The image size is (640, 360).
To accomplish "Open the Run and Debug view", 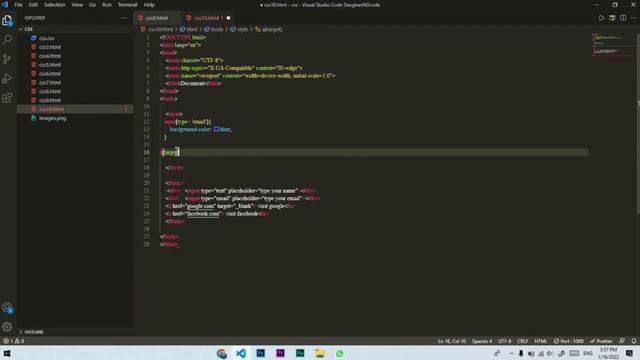I will (7, 78).
